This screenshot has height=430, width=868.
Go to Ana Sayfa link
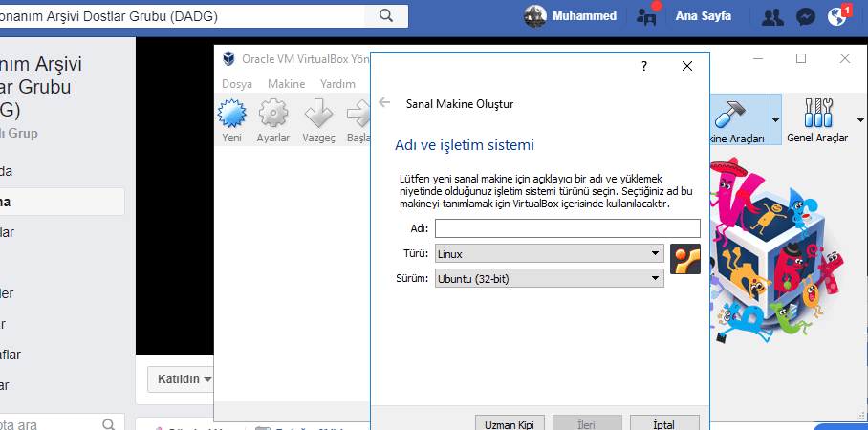703,16
